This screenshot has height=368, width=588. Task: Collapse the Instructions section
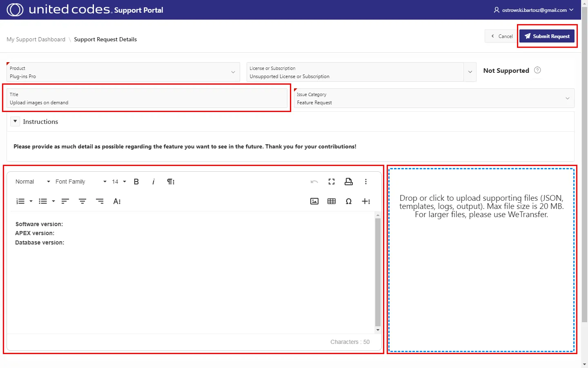pos(15,121)
